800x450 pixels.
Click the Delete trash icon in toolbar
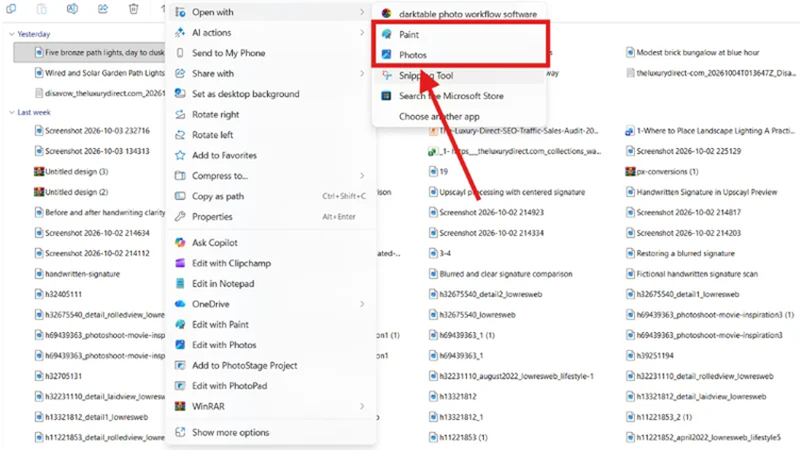tap(133, 9)
